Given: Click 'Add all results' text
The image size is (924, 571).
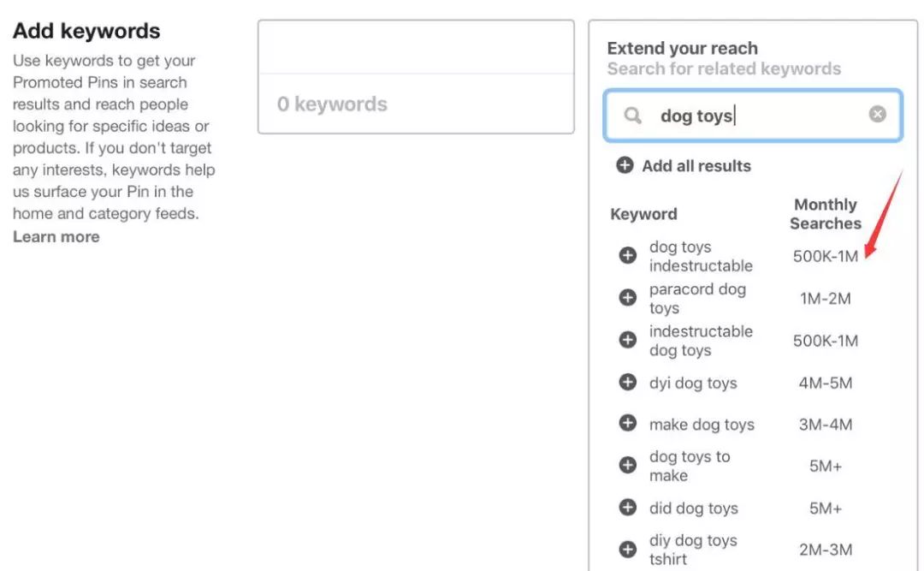Looking at the screenshot, I should pos(696,166).
